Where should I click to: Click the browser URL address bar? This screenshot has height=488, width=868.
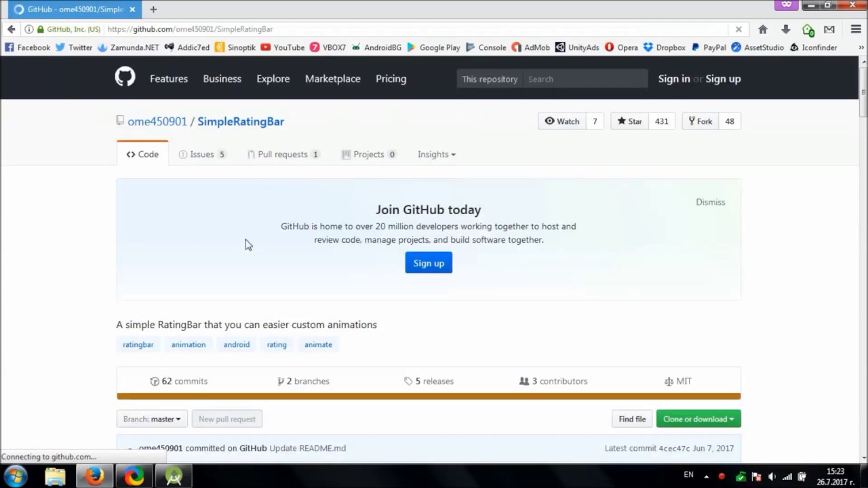coord(417,29)
